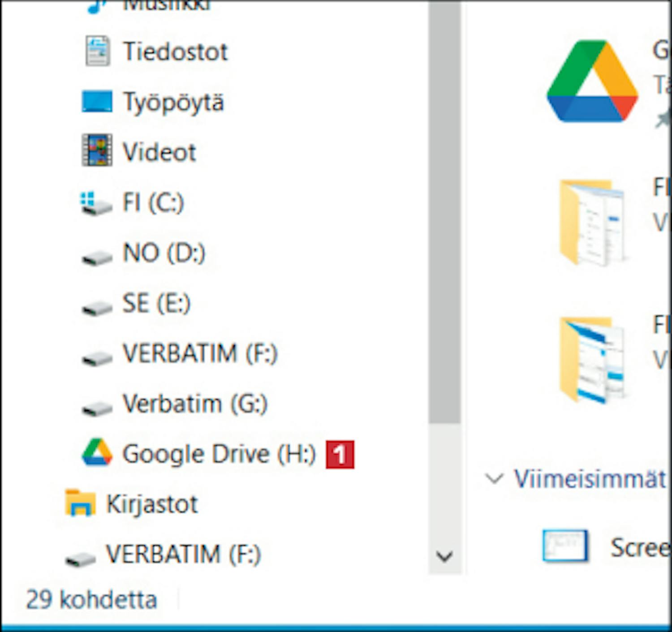The height and width of the screenshot is (632, 672).
Task: Select the bottom VERBATIM (F:) root entry
Action: click(183, 554)
